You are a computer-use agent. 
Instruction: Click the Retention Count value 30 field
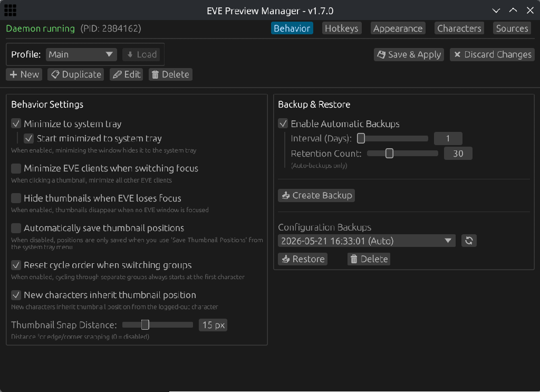pyautogui.click(x=458, y=154)
